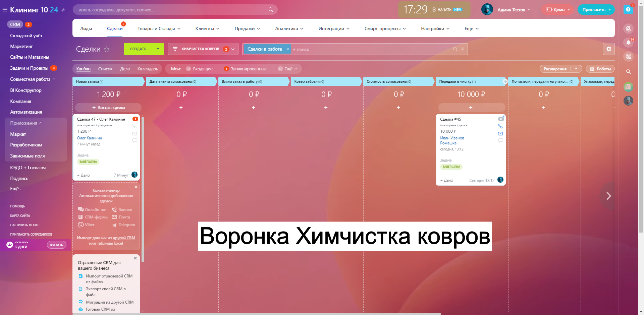Click email icon on Сделка #45 card
The width and height of the screenshot is (644, 315).
[x=500, y=133]
